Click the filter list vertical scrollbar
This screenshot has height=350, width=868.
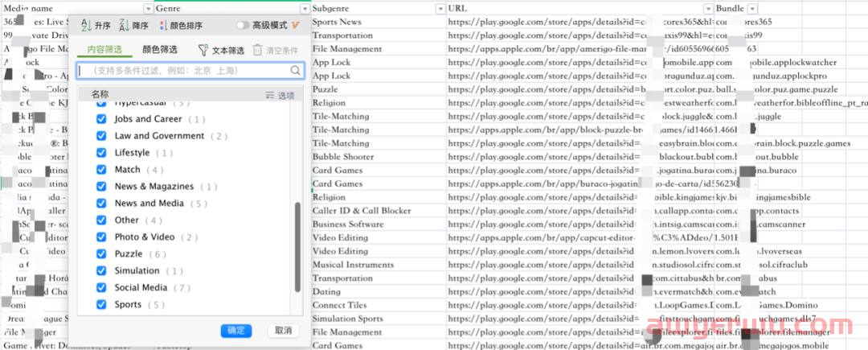[x=298, y=246]
